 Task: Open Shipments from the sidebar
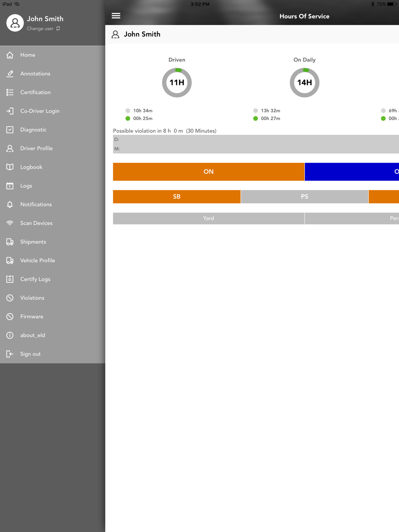[x=53, y=242]
